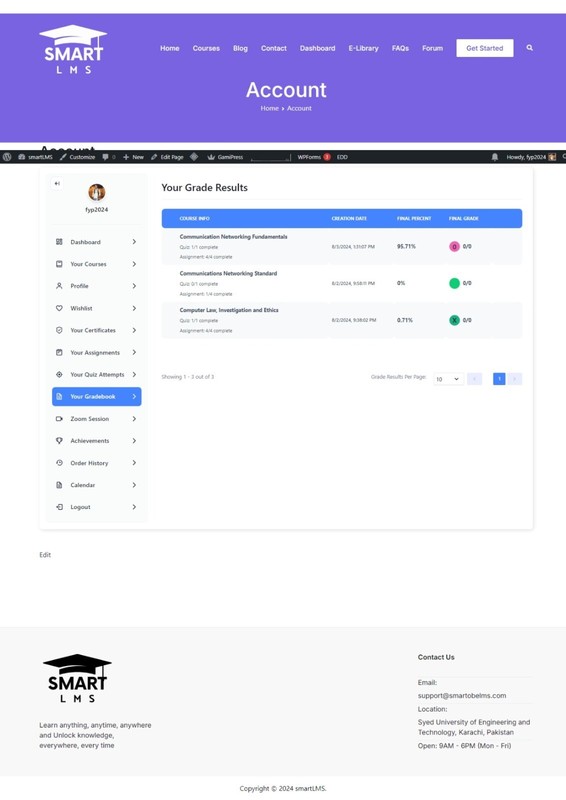Screen dimensions: 566x800
Task: Click New in the admin bar
Action: [133, 157]
